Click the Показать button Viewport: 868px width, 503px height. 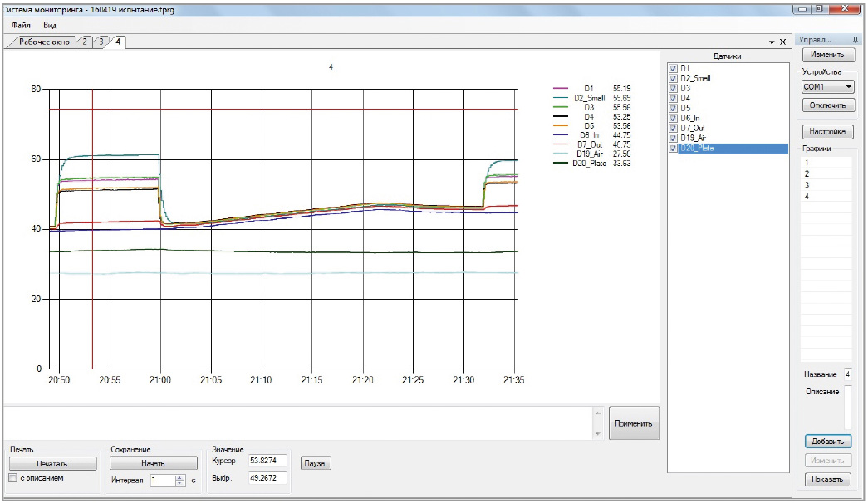click(827, 479)
